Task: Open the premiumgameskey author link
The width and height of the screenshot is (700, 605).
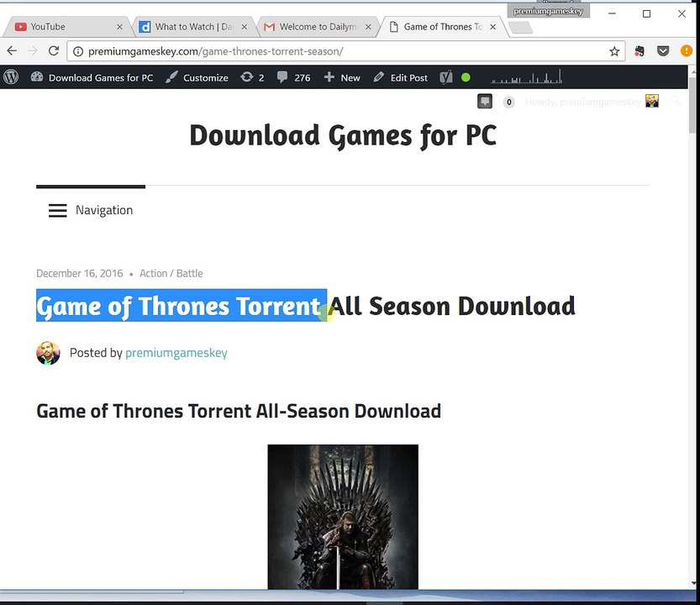Action: 176,353
